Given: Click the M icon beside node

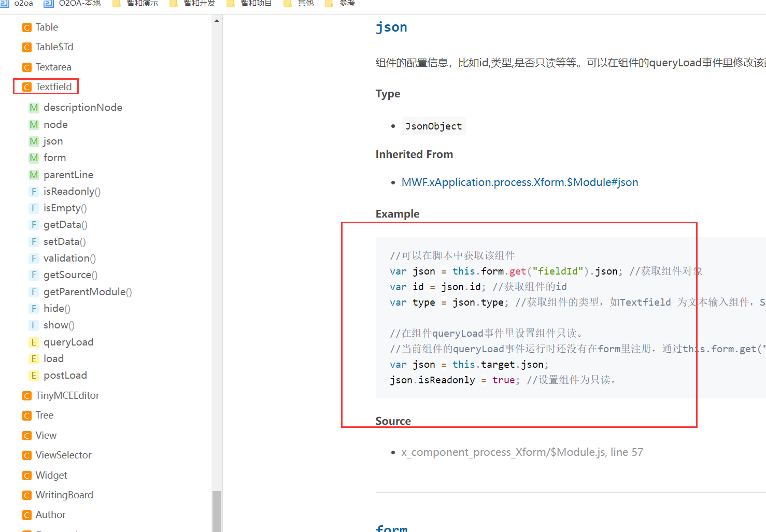Looking at the screenshot, I should 34,125.
